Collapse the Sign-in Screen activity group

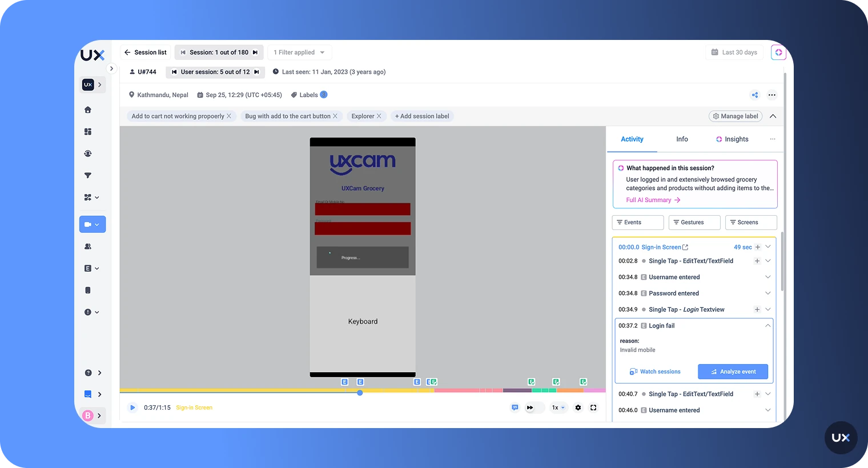(x=768, y=247)
